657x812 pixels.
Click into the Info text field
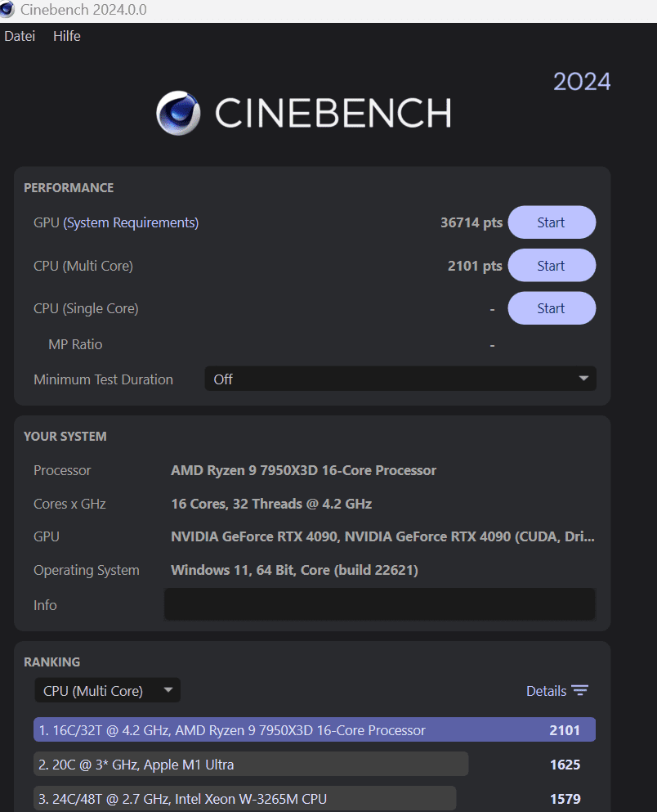point(380,604)
